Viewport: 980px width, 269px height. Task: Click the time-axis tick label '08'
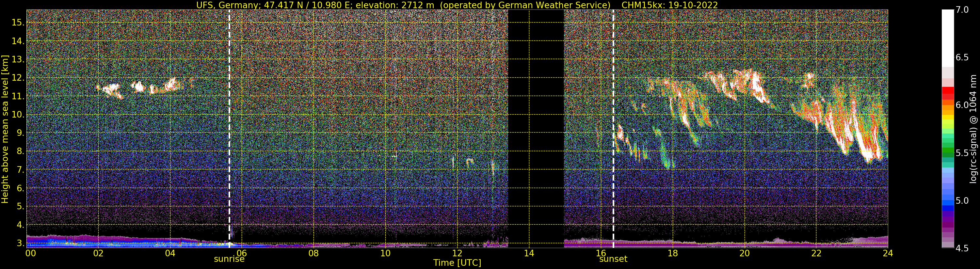313,253
